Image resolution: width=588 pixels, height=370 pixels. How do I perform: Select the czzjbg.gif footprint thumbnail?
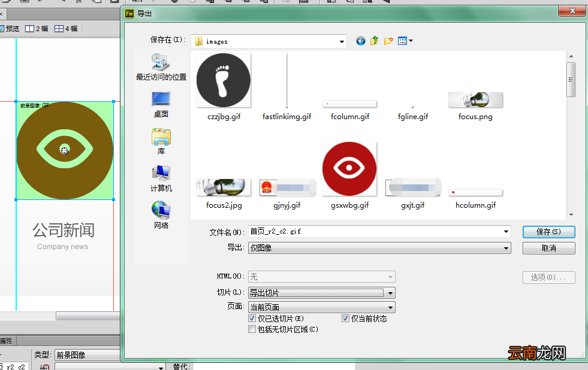point(224,80)
